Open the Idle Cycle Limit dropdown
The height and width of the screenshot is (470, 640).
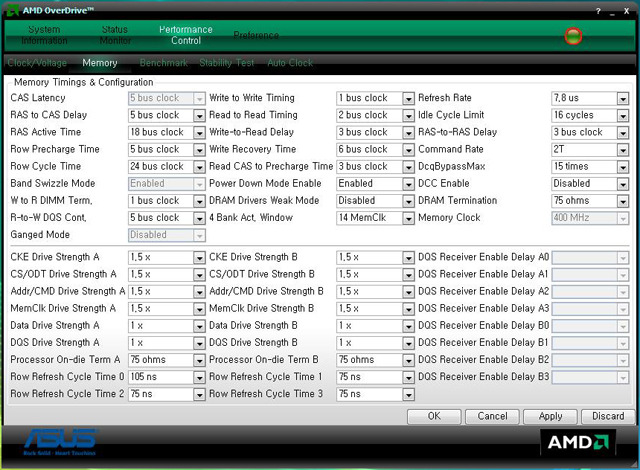click(x=622, y=115)
